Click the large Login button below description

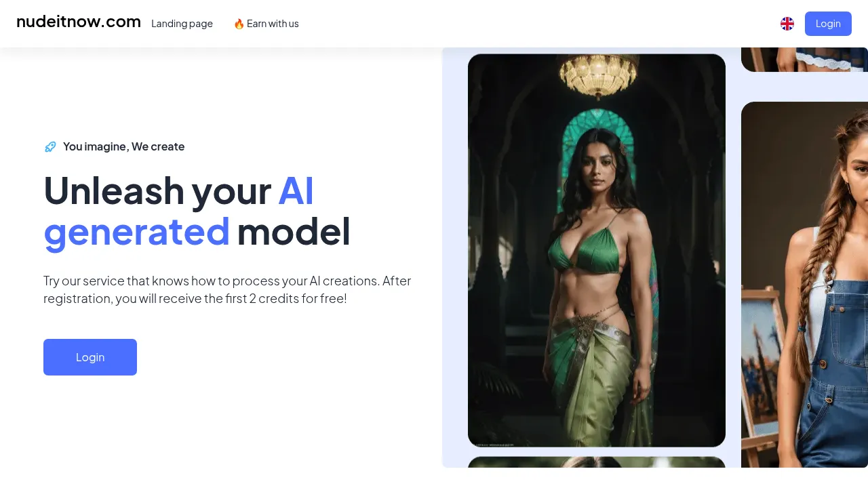click(90, 357)
